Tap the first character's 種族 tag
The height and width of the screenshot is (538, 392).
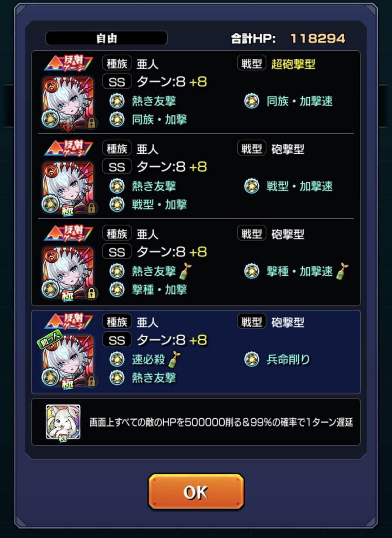tap(117, 63)
